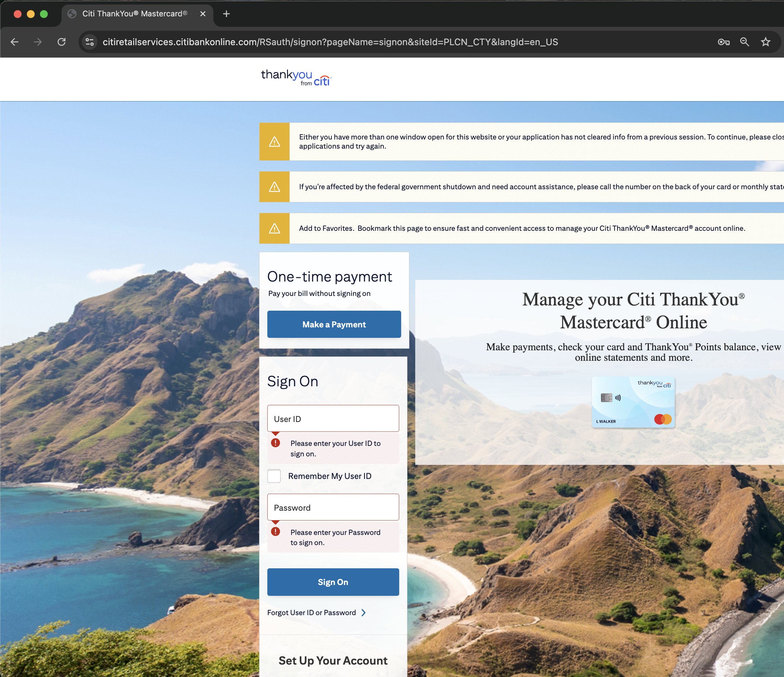784x677 pixels.
Task: Open the zoom magnifier icon in address bar
Action: point(744,42)
